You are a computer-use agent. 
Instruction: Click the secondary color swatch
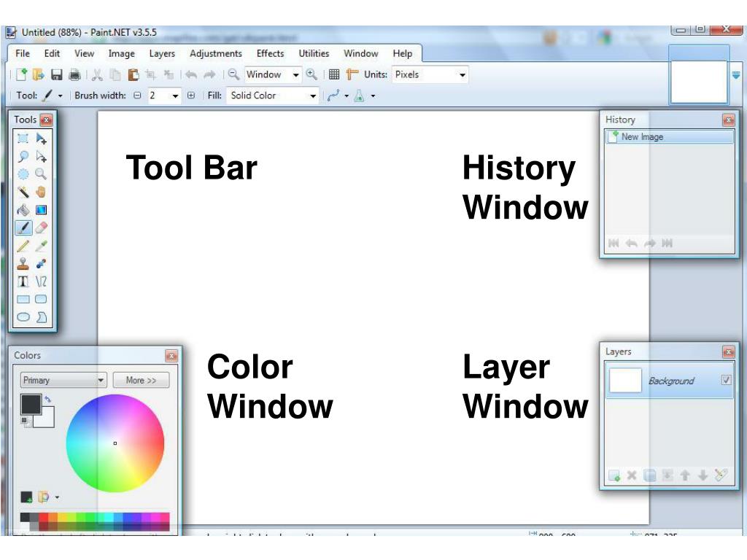coord(47,419)
